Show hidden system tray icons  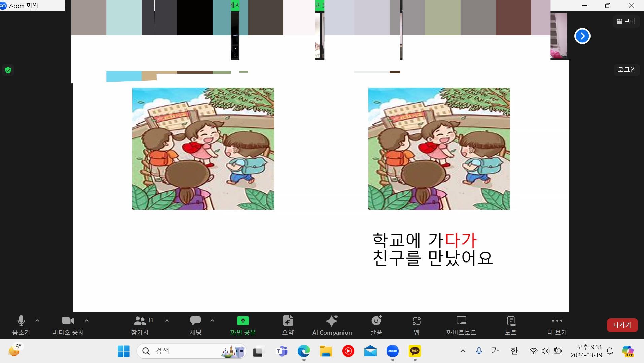463,351
